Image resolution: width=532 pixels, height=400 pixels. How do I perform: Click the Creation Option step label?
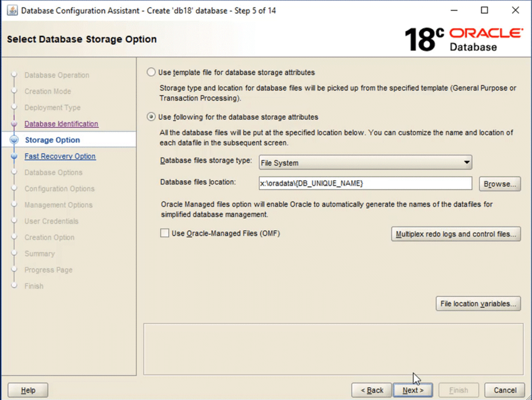coord(49,238)
